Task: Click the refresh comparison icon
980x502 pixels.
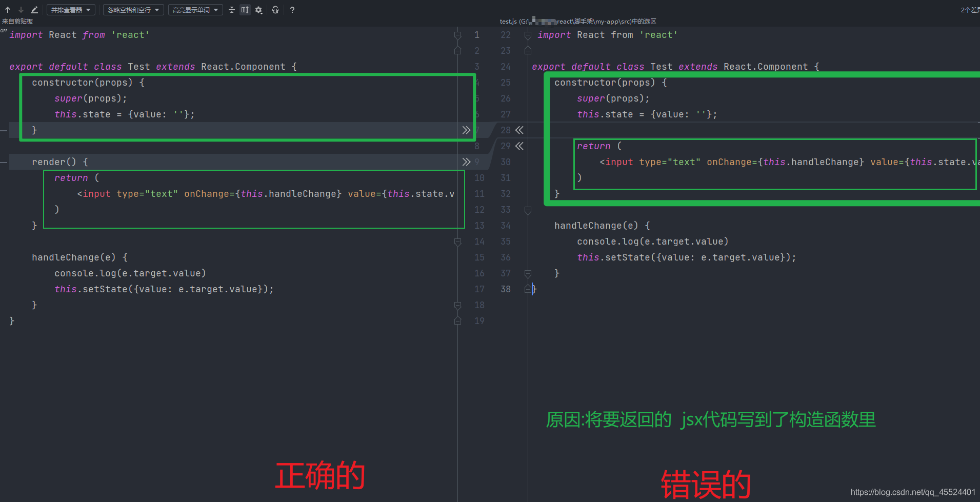Action: tap(275, 10)
